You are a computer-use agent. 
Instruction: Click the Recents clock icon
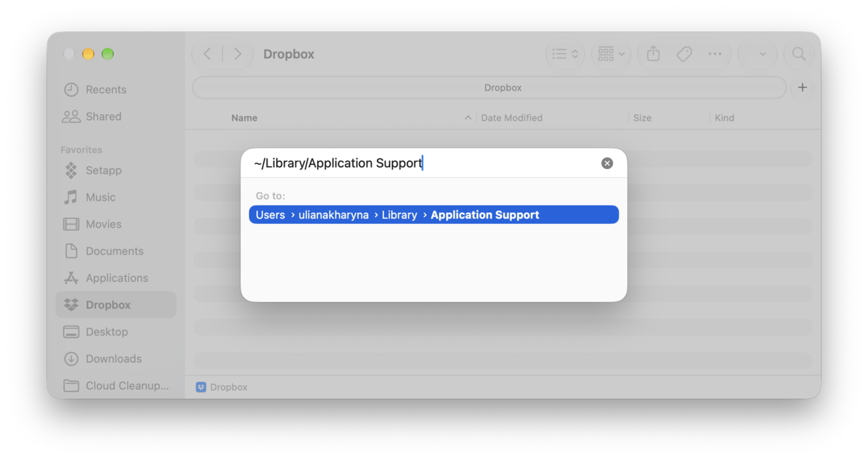pos(71,90)
